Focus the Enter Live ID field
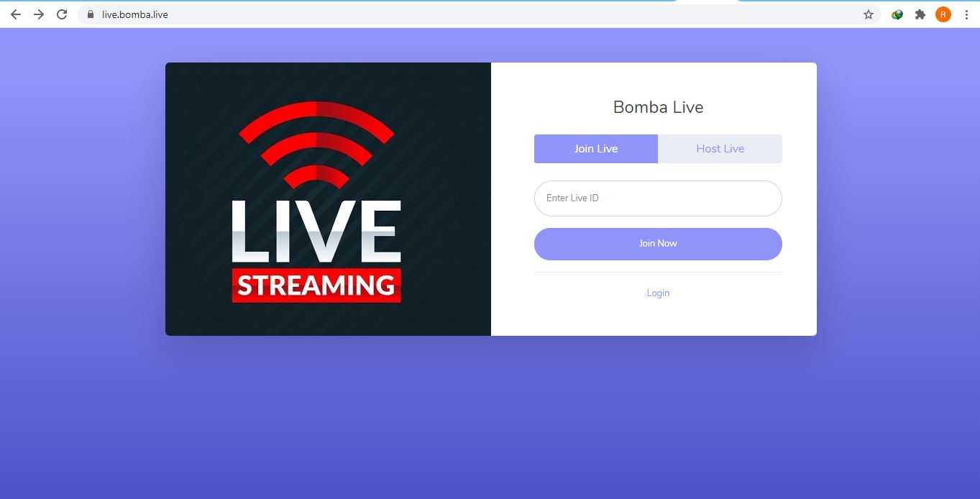Image resolution: width=980 pixels, height=499 pixels. point(658,198)
